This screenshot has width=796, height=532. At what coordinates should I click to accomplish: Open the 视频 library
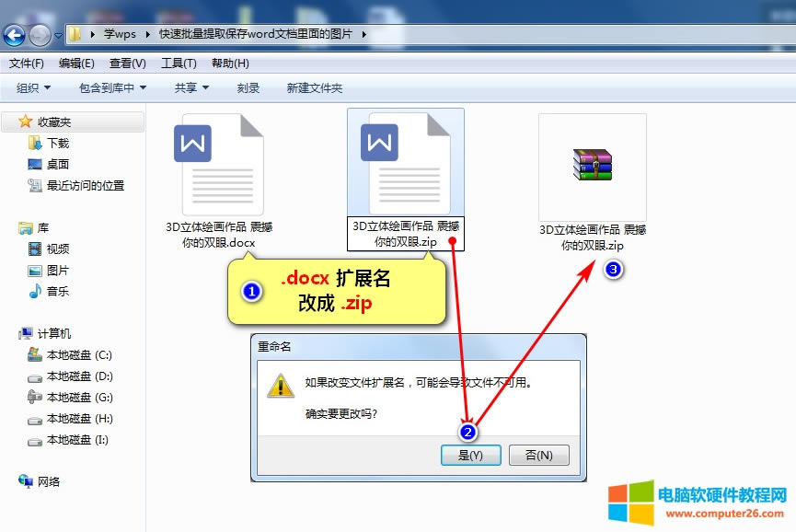point(57,249)
